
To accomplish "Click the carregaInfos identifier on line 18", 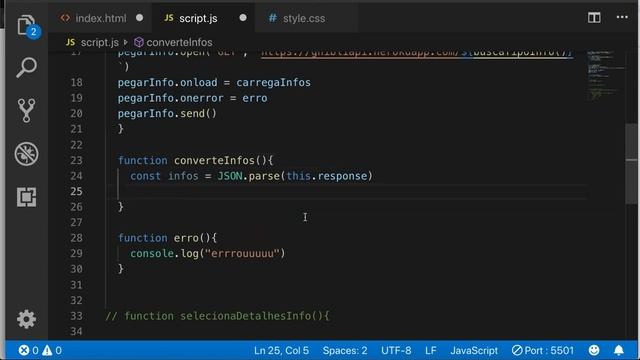I will pyautogui.click(x=273, y=82).
